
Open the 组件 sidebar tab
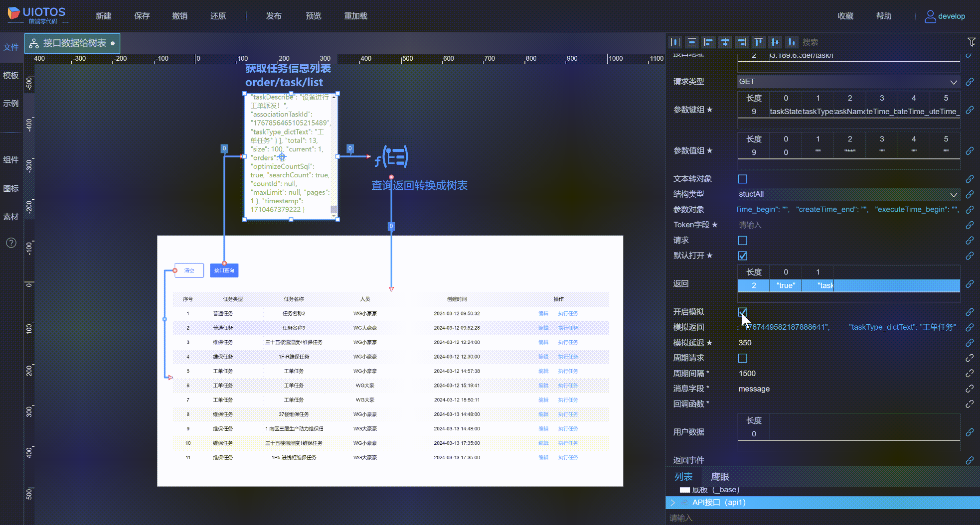click(11, 160)
